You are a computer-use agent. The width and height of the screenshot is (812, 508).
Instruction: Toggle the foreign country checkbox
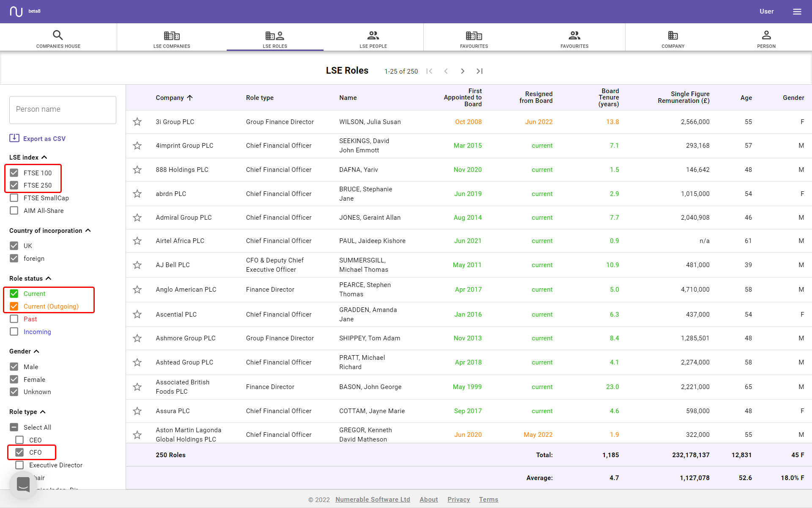tap(14, 258)
